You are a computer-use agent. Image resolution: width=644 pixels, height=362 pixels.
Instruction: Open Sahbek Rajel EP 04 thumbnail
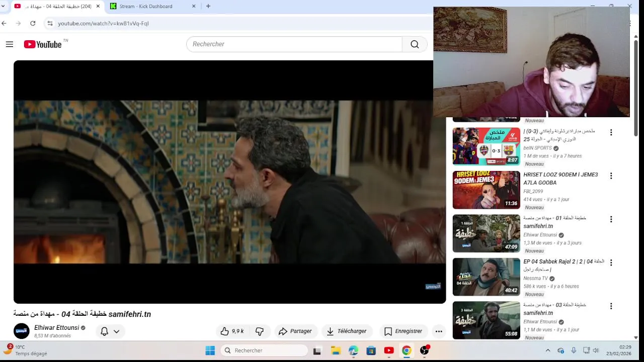[x=486, y=277]
